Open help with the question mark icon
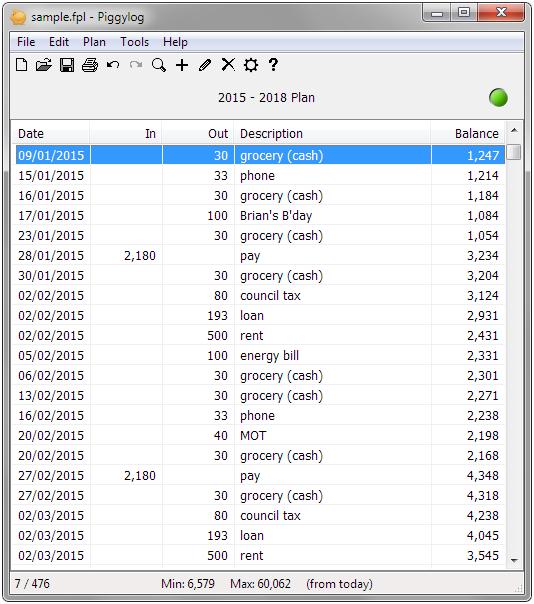The height and width of the screenshot is (604, 534). click(273, 65)
